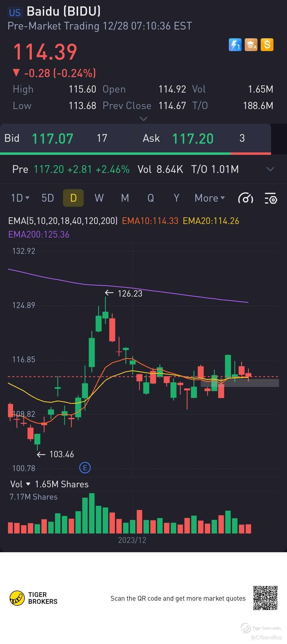287x644 pixels.
Task: Tap the earnings E marker on chart
Action: (x=85, y=468)
